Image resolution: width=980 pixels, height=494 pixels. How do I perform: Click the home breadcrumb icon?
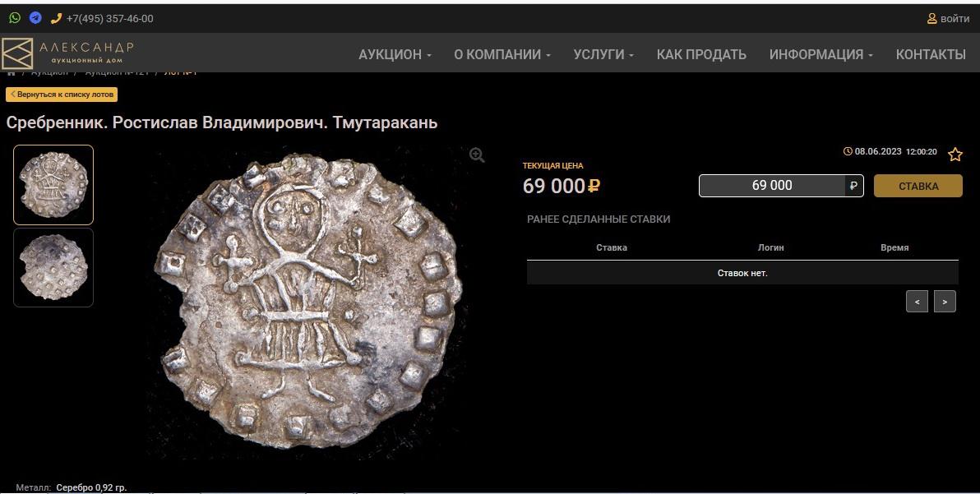pyautogui.click(x=11, y=72)
